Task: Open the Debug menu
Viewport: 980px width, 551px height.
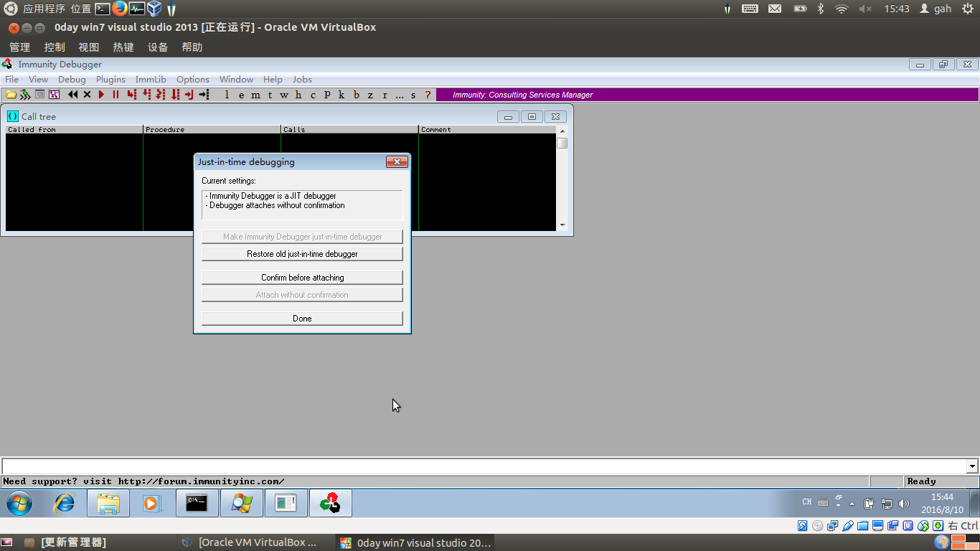Action: pyautogui.click(x=72, y=80)
